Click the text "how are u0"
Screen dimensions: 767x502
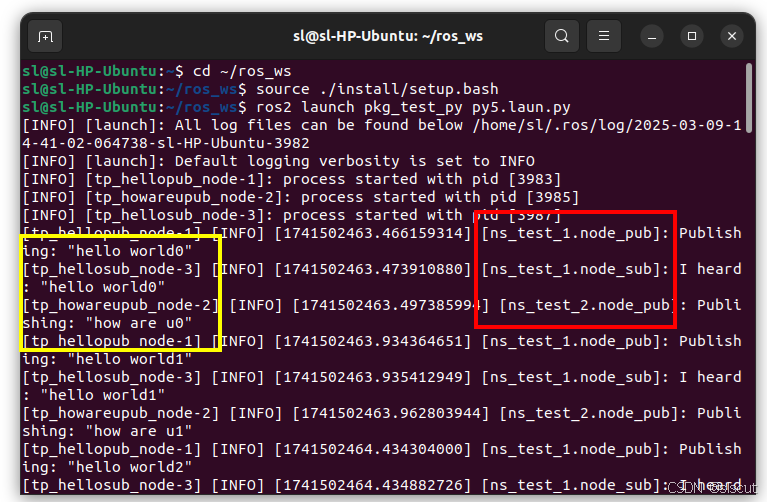click(138, 323)
